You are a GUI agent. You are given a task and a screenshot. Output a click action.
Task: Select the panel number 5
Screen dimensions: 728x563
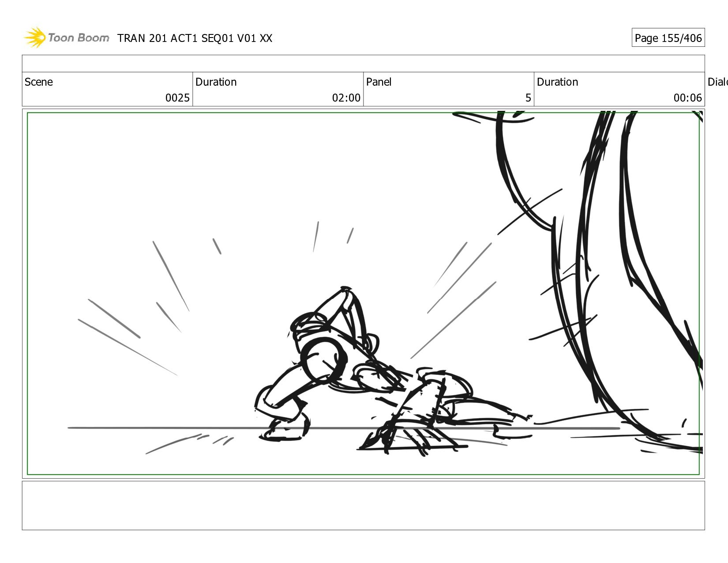(528, 98)
